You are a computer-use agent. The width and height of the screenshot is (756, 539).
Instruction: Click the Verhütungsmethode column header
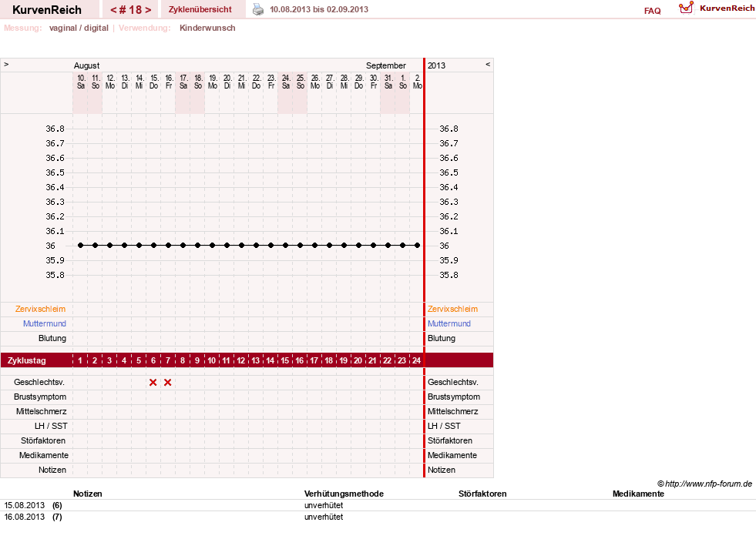(x=344, y=494)
